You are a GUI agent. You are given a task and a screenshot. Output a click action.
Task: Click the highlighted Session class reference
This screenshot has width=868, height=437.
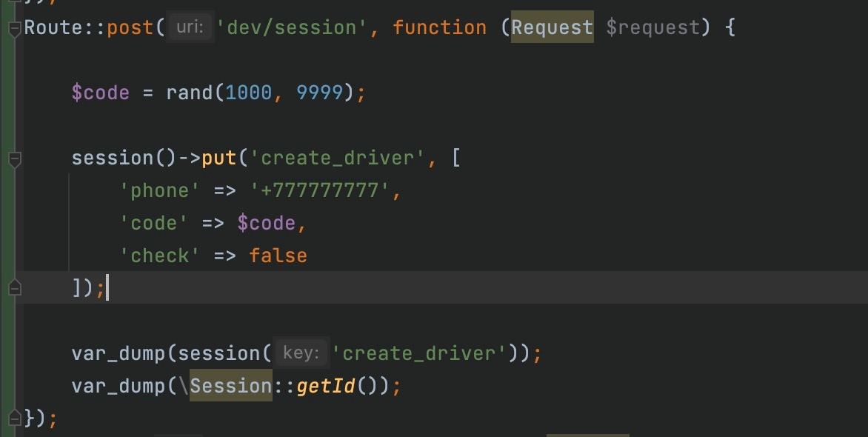231,385
